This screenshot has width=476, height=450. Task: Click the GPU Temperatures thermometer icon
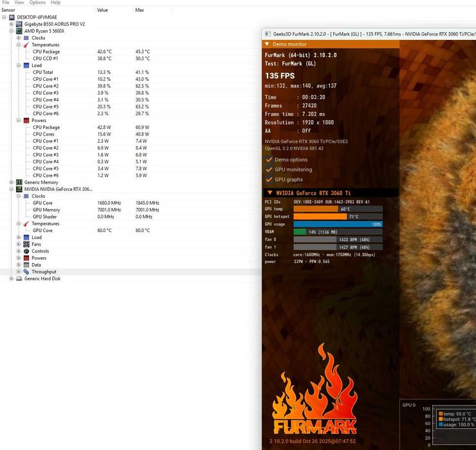click(26, 224)
